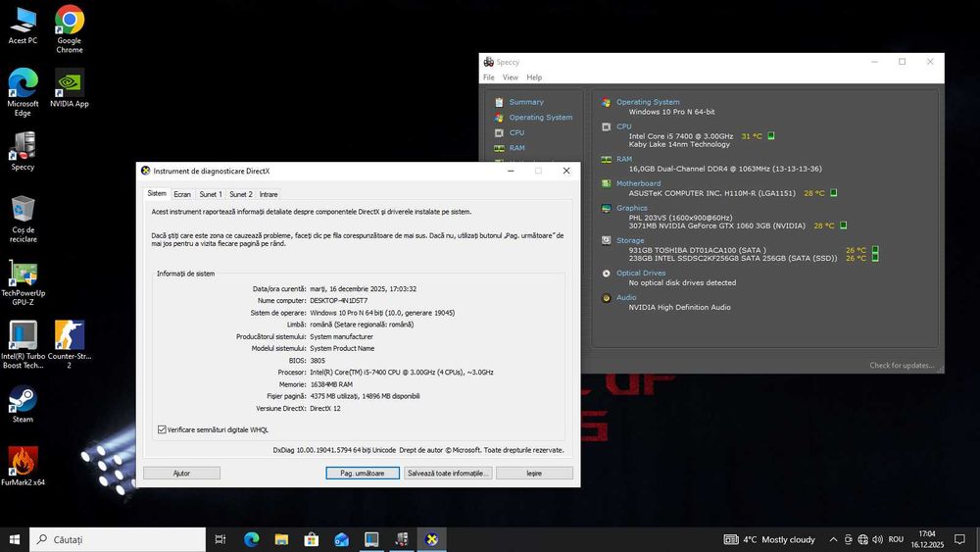
Task: Select the Counter-Strike 2 desktop icon
Action: 70,344
